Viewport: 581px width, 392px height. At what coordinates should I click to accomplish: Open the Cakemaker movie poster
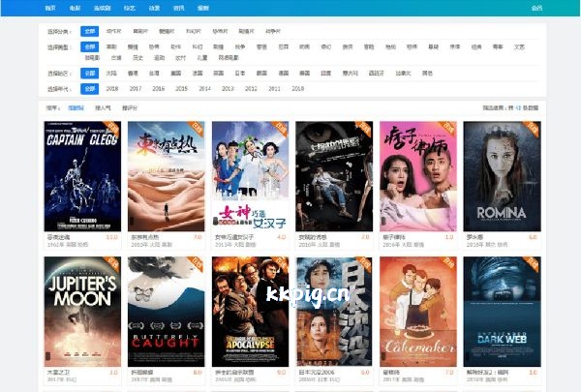418,312
